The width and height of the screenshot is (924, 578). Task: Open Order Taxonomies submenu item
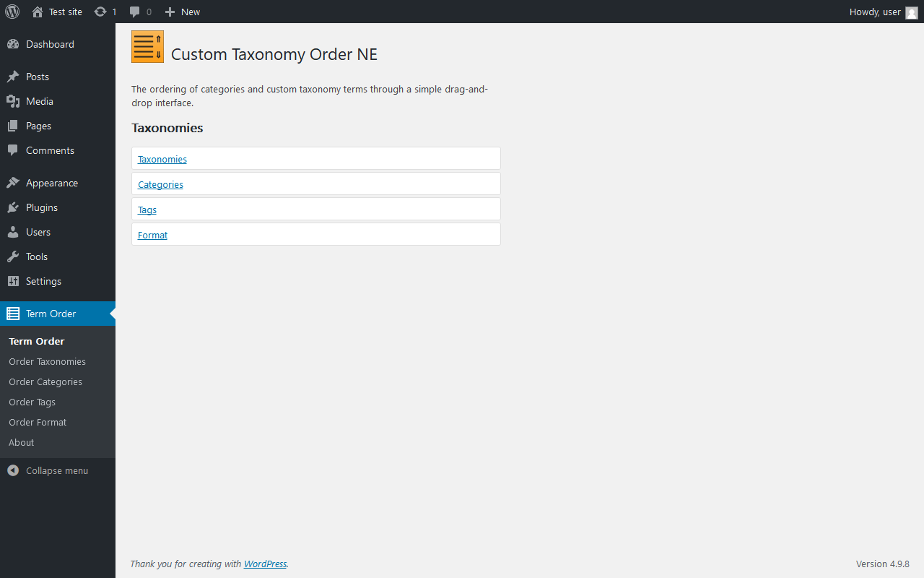47,361
